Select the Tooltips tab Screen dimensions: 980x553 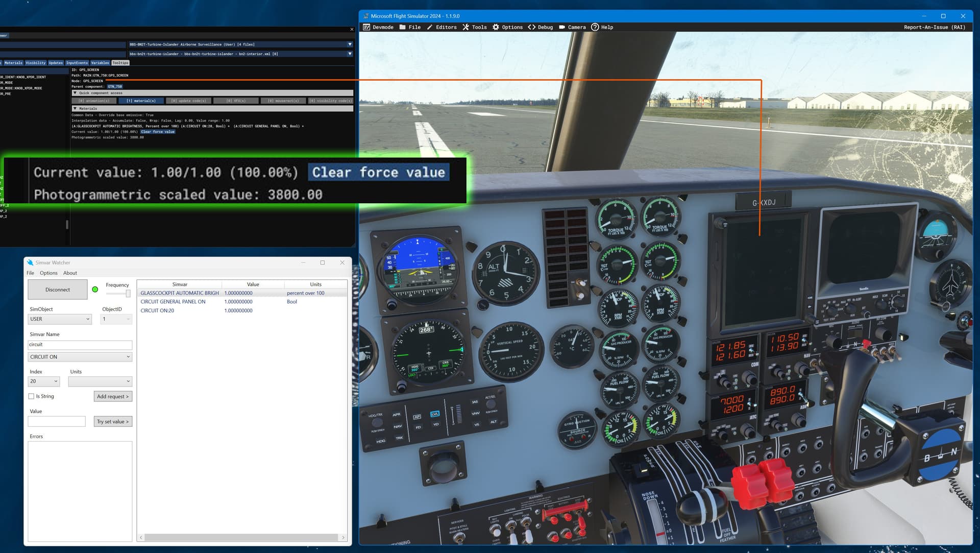[x=120, y=63]
